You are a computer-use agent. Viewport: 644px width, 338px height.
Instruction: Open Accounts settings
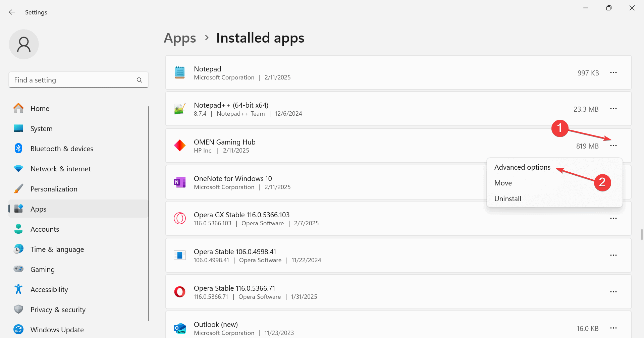tap(78, 229)
